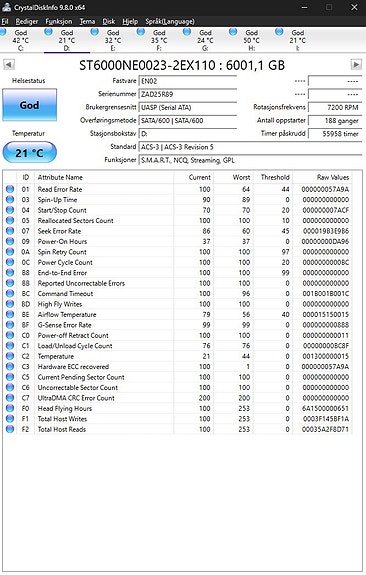366x575 pixels.
Task: Click the Serienummer field
Action: (x=187, y=94)
